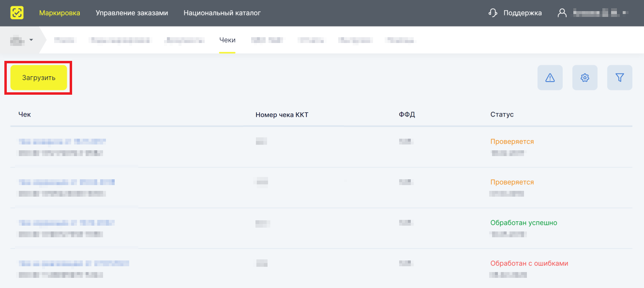644x288 pixels.
Task: Open the warning triangle notifications button
Action: (x=550, y=78)
